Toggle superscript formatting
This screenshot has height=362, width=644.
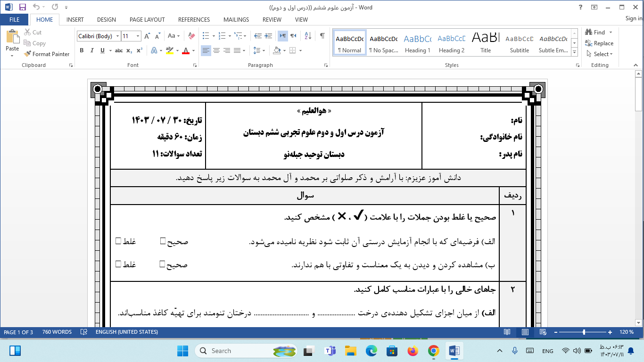point(139,50)
